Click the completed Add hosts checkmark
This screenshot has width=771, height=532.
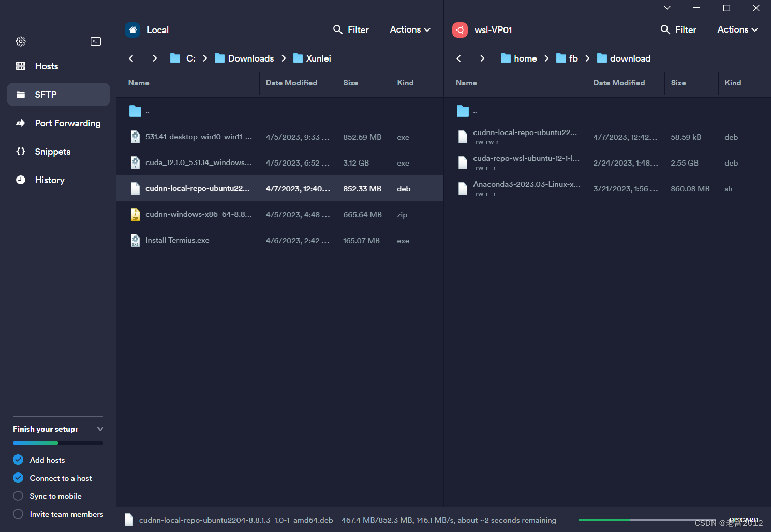tap(18, 460)
